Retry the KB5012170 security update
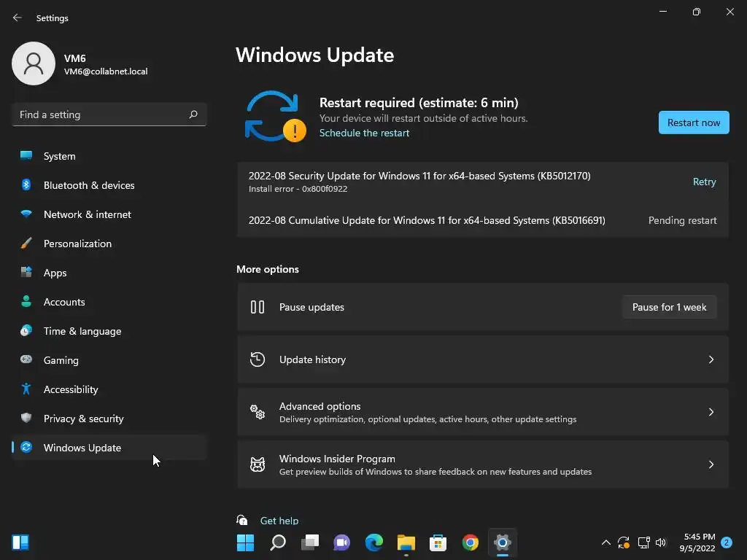 (704, 182)
